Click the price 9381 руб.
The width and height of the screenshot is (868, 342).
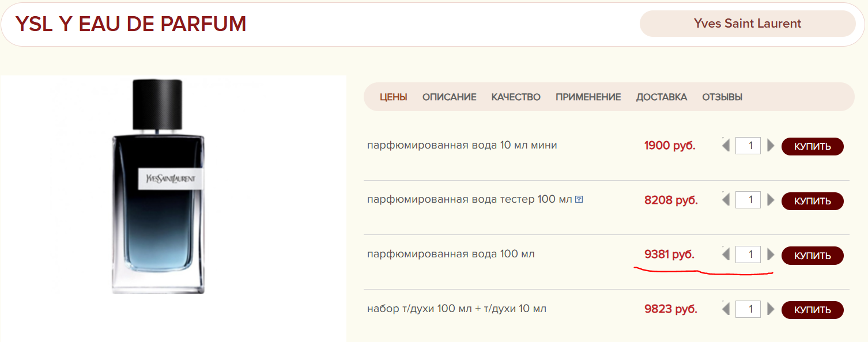tap(670, 254)
